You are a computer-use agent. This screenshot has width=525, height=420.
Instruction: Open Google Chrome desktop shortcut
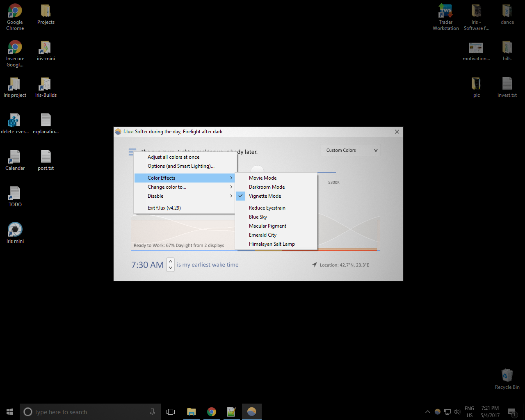tap(15, 17)
